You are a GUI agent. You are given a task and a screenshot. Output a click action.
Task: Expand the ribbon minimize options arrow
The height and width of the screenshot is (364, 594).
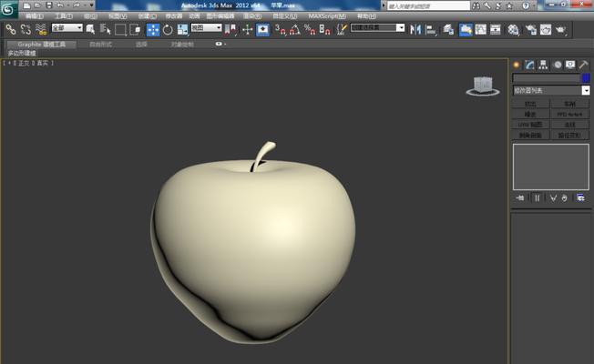point(225,44)
